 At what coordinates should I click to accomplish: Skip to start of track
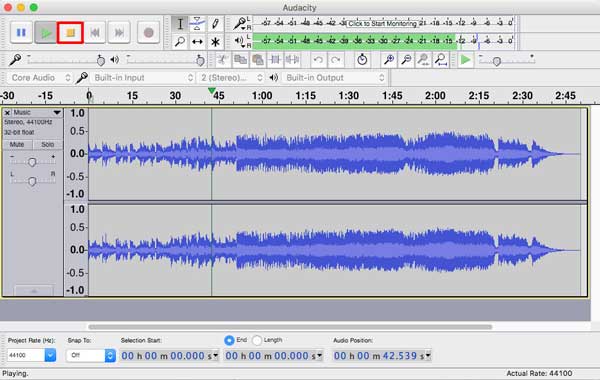pos(95,33)
